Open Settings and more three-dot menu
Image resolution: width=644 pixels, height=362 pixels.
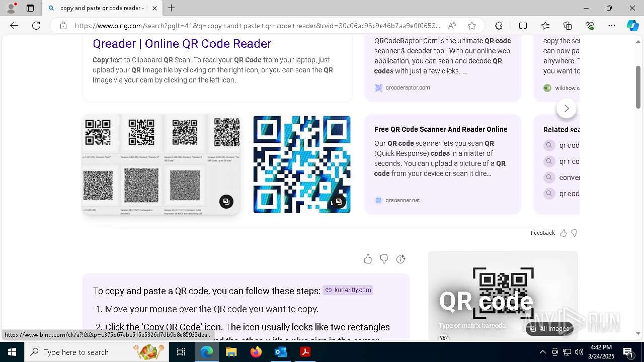(612, 26)
